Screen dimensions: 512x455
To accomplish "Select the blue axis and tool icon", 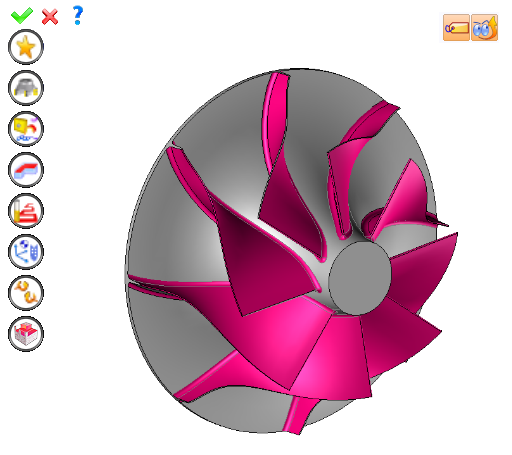I will click(x=26, y=252).
